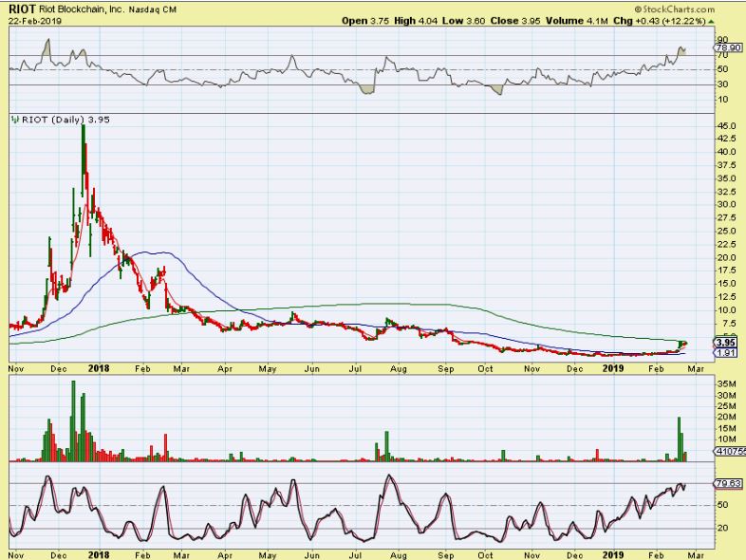The image size is (746, 560).
Task: Click the Volume 4.1M value
Action: click(x=577, y=21)
